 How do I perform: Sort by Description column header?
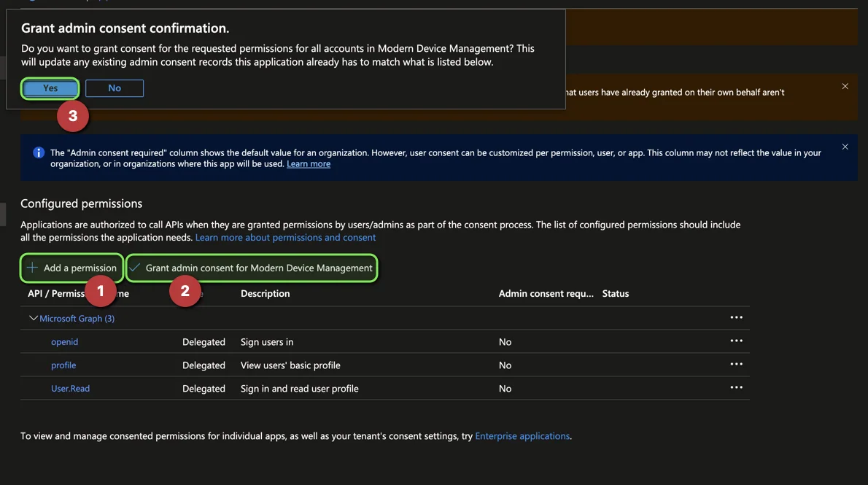[266, 293]
